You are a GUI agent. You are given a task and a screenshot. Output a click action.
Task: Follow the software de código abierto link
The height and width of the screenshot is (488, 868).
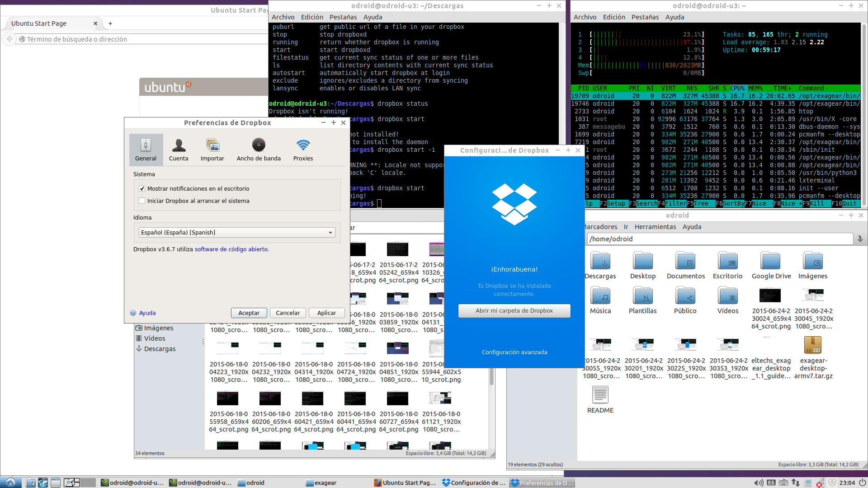point(231,249)
